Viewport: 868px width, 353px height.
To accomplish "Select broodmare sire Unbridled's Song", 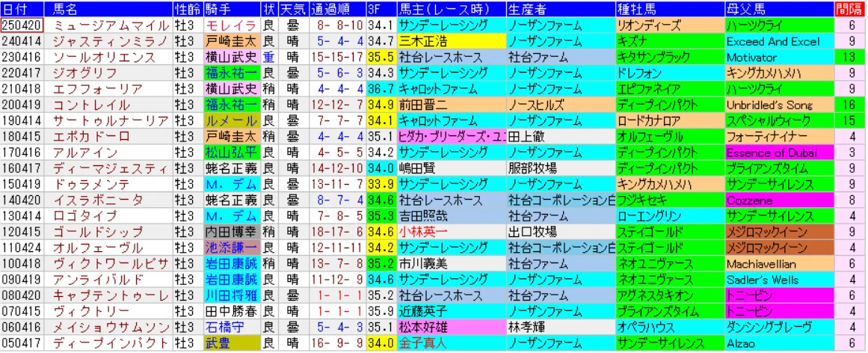I will point(779,105).
